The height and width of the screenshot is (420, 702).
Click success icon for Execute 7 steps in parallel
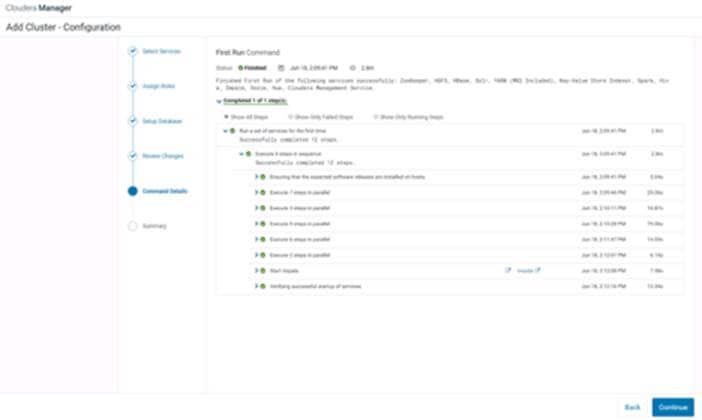(x=263, y=193)
